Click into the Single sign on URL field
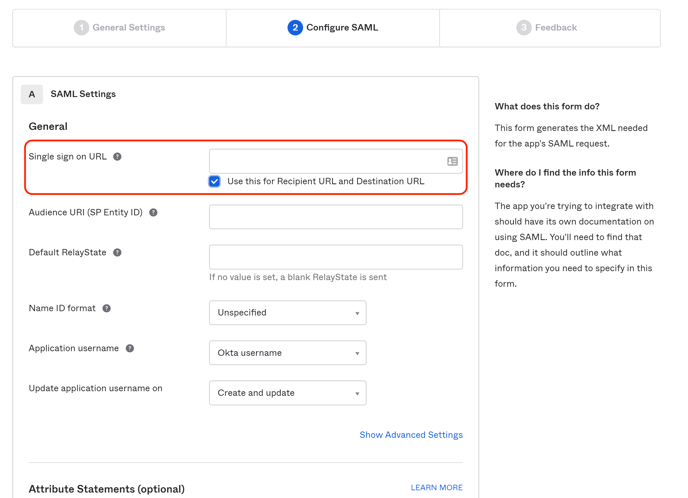This screenshot has height=498, width=688. [325, 161]
